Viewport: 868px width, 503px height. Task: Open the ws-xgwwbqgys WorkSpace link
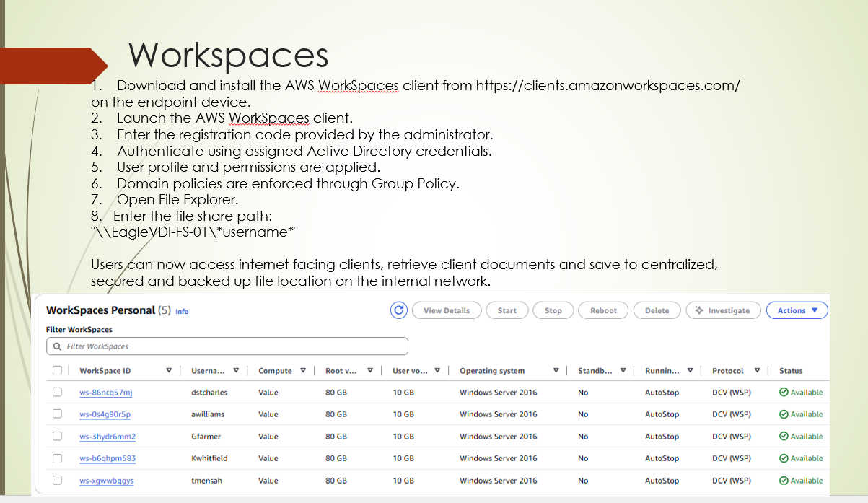coord(107,481)
